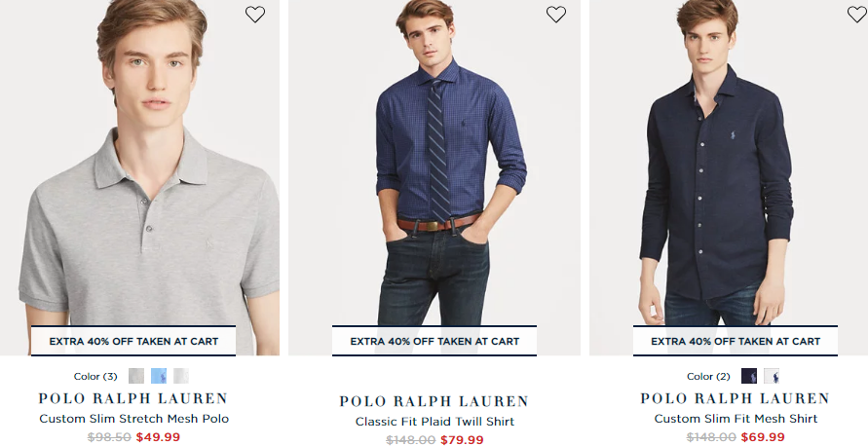Click Extra 40% Off banner on plaid shirt
The width and height of the screenshot is (868, 446).
434,341
